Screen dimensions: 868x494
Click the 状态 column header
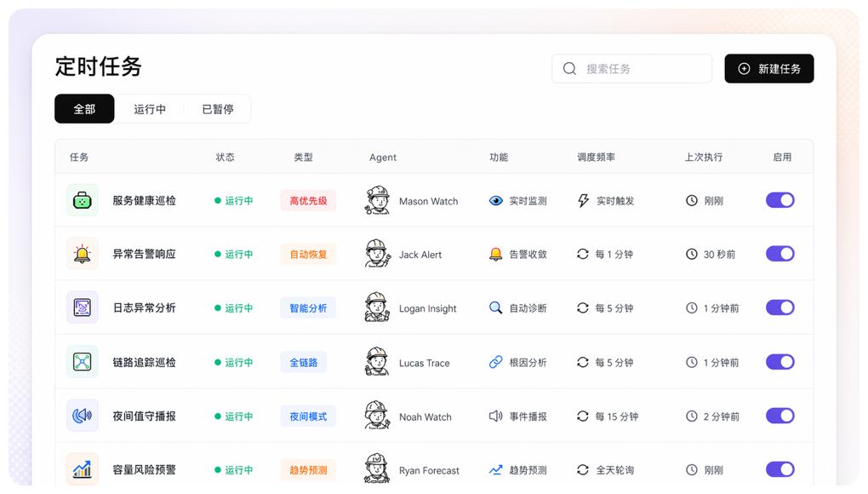coord(225,158)
